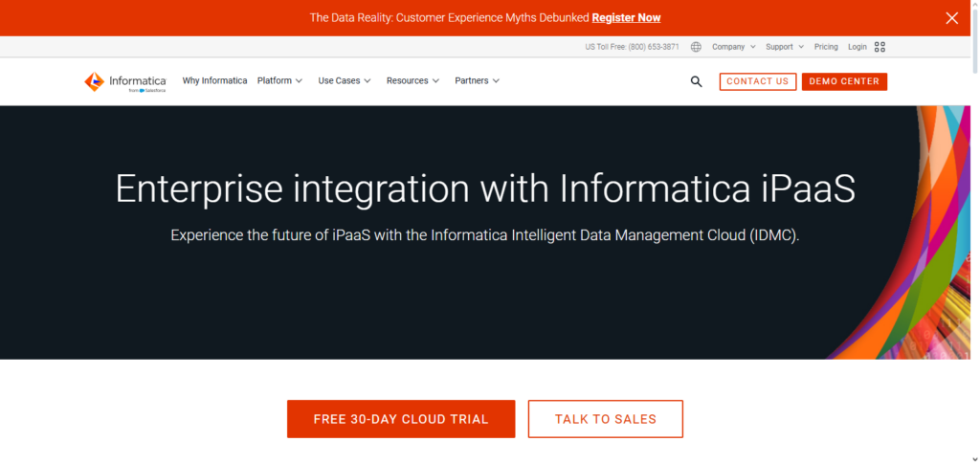Click the Register Now link in banner
The width and height of the screenshot is (980, 464).
point(626,18)
